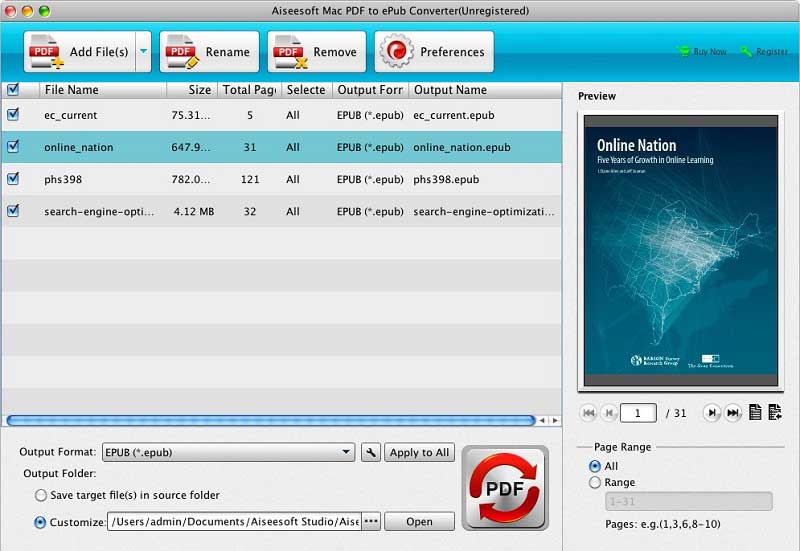Click the Apply to All button
The image size is (800, 551).
(419, 452)
